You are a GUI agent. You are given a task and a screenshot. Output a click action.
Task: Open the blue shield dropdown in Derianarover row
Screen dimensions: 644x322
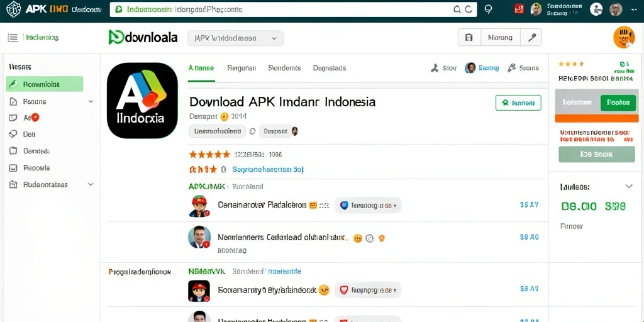tap(367, 205)
